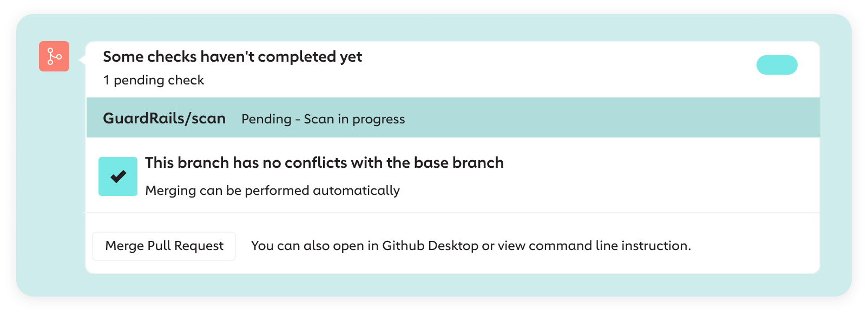Click the teal pill toggle at top right
Screen dimensions: 868x315
click(777, 65)
